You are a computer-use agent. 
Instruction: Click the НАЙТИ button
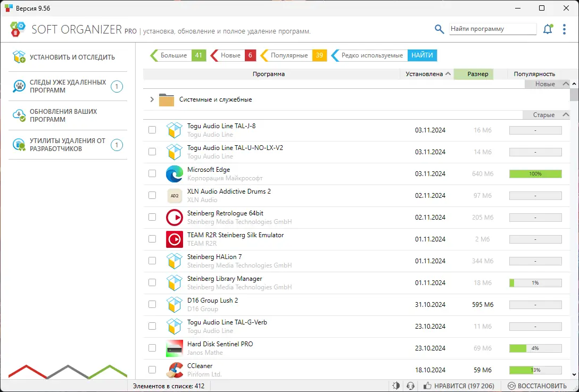coord(422,55)
